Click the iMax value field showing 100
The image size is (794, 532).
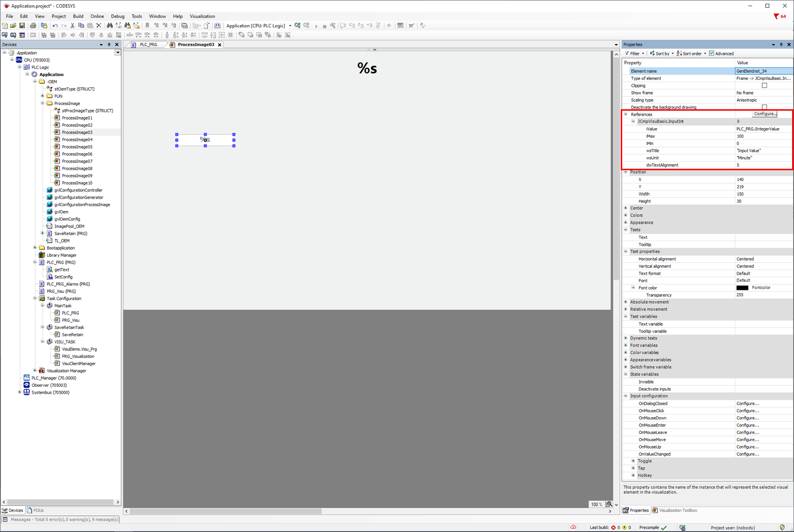(762, 136)
